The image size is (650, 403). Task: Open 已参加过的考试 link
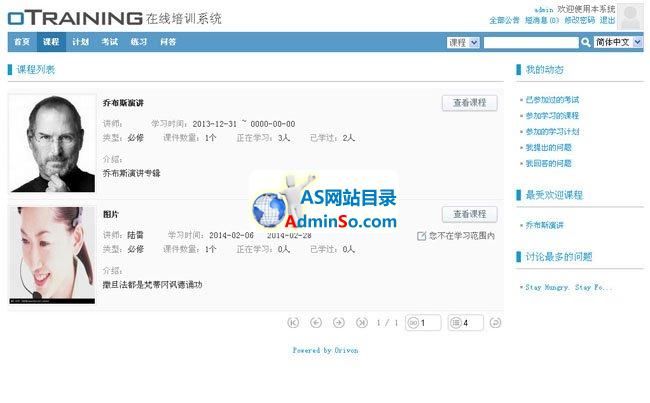552,100
